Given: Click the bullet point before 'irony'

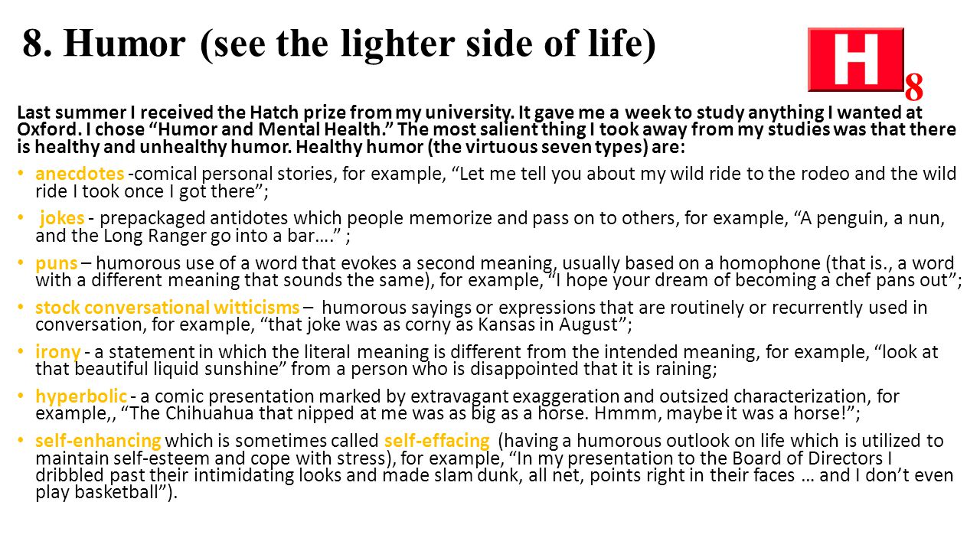Looking at the screenshot, I should 22,353.
